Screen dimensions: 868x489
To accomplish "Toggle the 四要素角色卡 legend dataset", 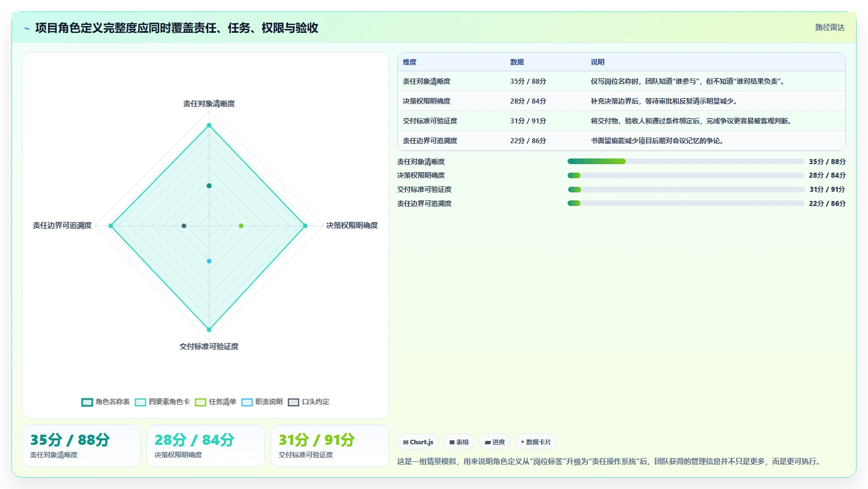I will point(162,402).
